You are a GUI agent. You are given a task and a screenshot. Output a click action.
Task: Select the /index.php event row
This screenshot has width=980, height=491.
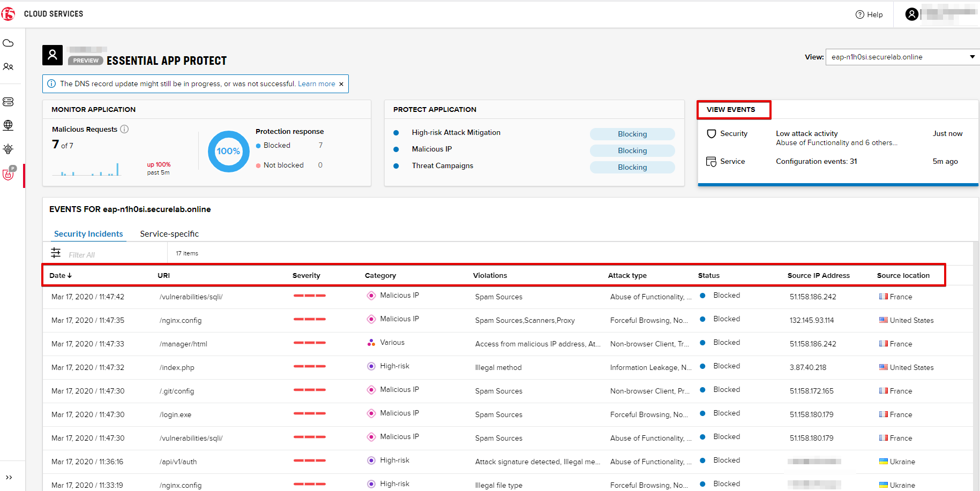(508, 367)
